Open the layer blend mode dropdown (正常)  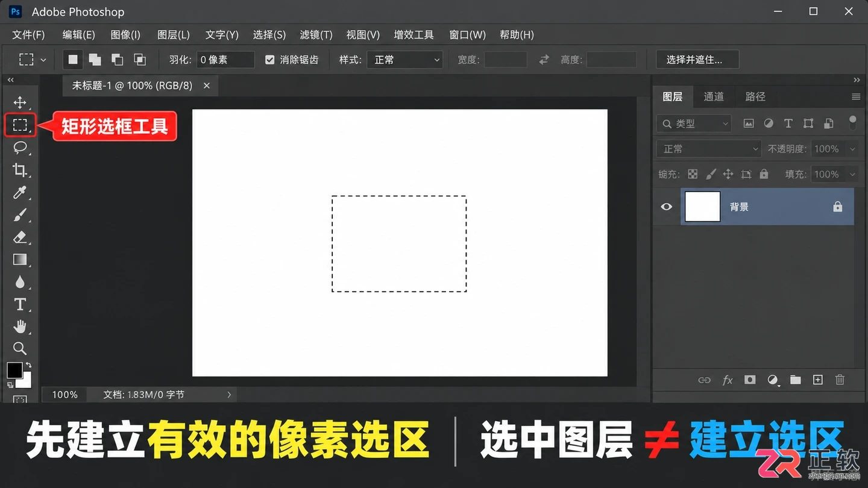(709, 149)
